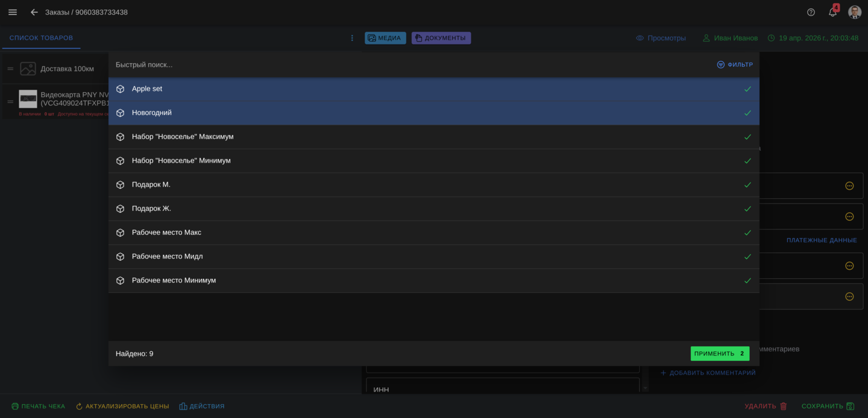This screenshot has width=868, height=418.
Task: Open notifications bell with badge
Action: tap(832, 12)
